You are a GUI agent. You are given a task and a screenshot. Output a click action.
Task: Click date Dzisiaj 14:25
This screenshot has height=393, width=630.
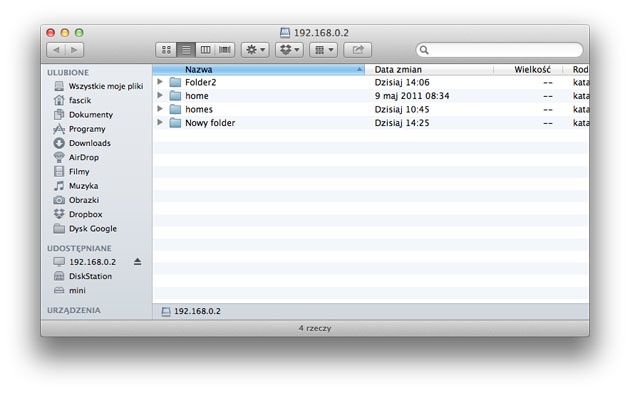[x=402, y=123]
